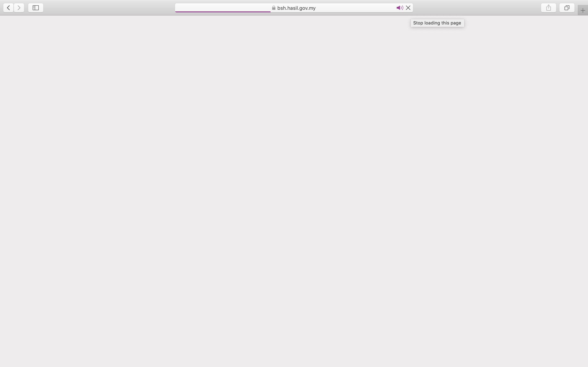Viewport: 588px width, 367px height.
Task: Open the browser share menu
Action: pos(549,8)
